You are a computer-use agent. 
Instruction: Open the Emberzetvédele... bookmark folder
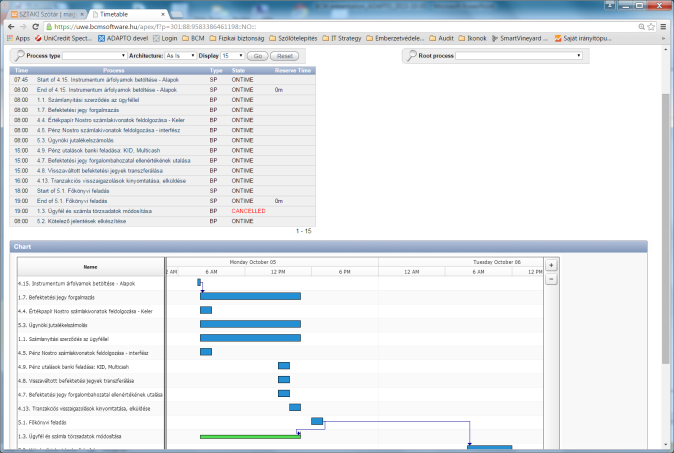(395, 38)
